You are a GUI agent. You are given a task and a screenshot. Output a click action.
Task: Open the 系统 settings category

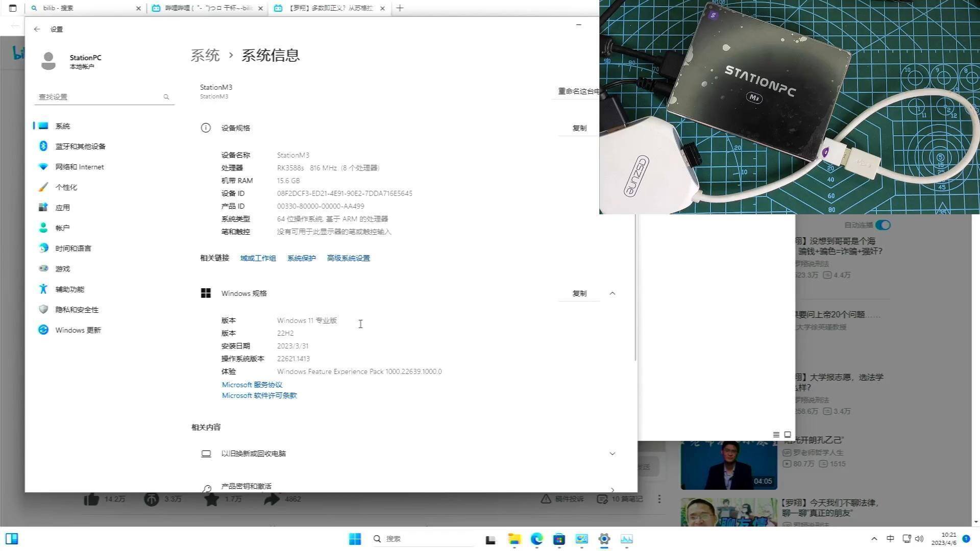click(x=104, y=126)
